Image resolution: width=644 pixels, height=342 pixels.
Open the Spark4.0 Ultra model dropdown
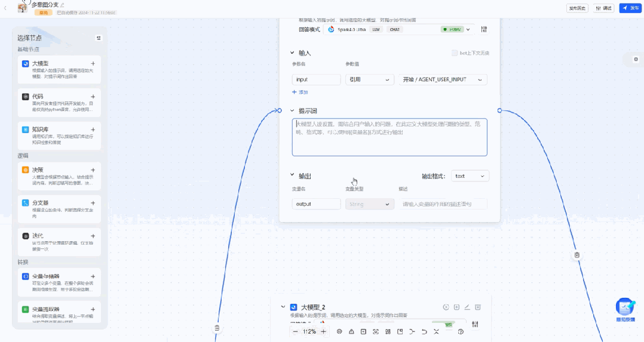[399, 29]
